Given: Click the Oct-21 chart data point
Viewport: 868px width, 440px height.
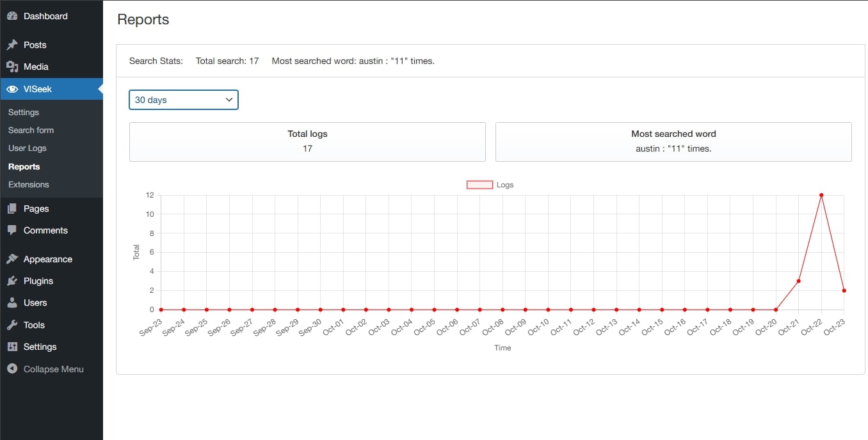Looking at the screenshot, I should (x=798, y=281).
